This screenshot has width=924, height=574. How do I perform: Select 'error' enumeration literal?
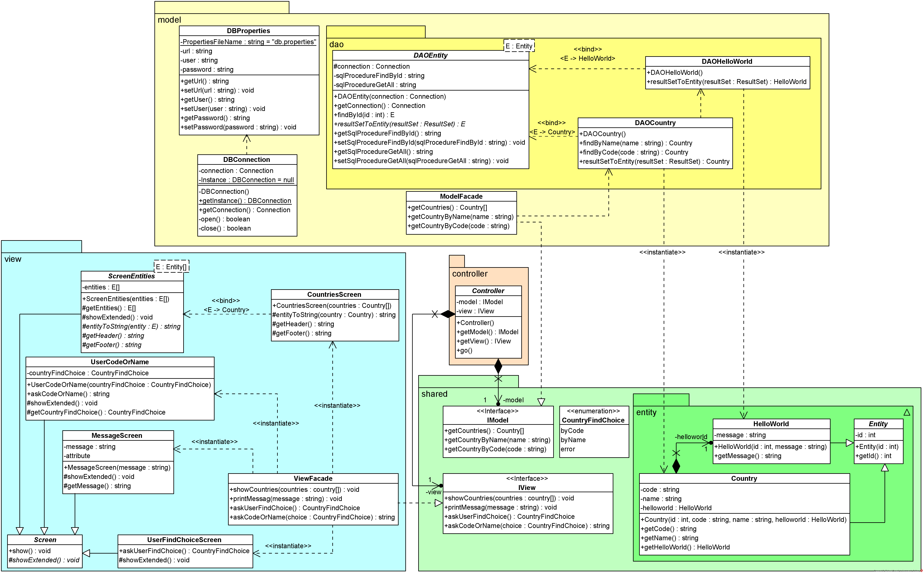click(568, 449)
